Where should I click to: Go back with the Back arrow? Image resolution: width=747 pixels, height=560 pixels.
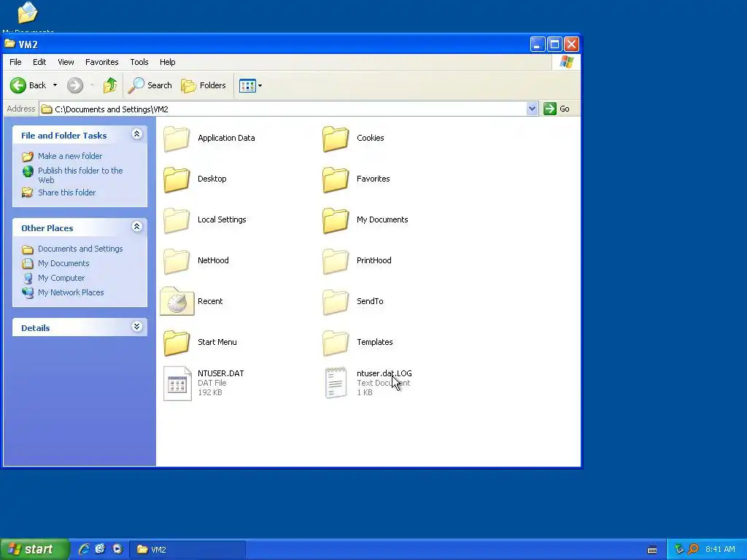coord(28,86)
